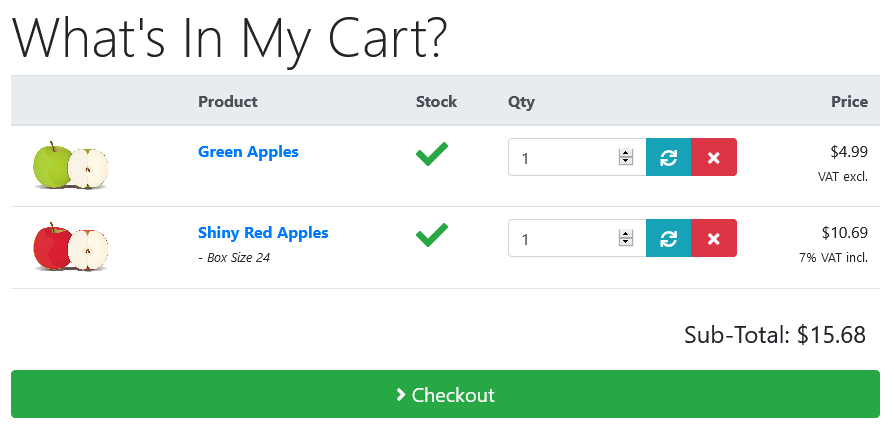
Task: Click the Shiny Red Apples thumbnail image
Action: pos(71,246)
